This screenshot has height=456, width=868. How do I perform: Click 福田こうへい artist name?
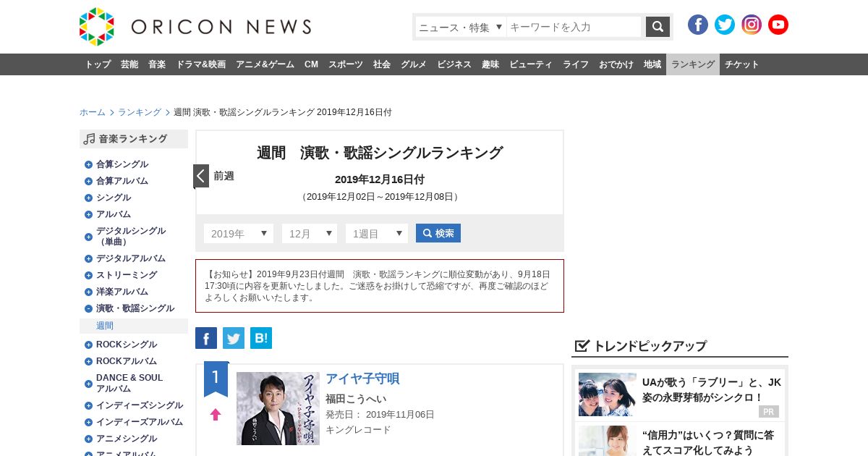click(356, 399)
